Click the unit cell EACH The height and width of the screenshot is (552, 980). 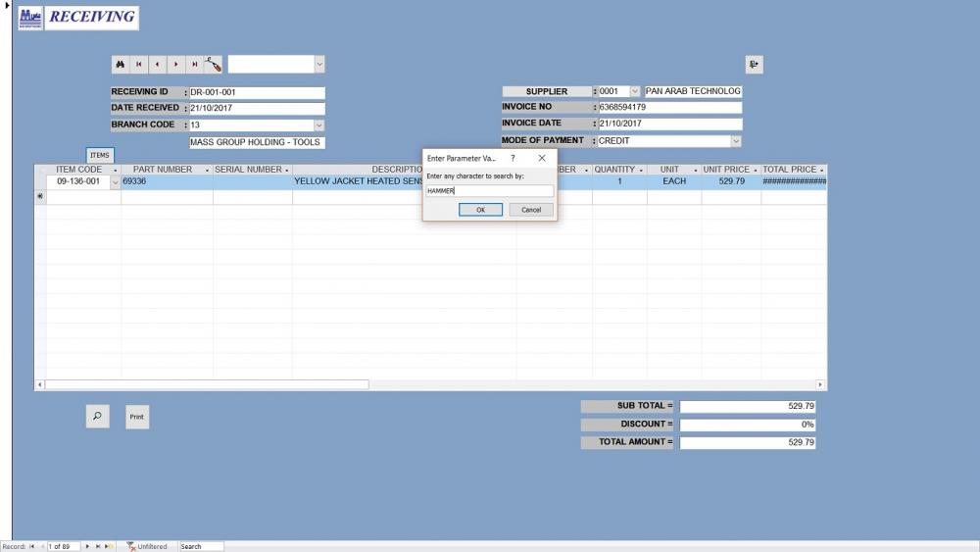coord(674,182)
